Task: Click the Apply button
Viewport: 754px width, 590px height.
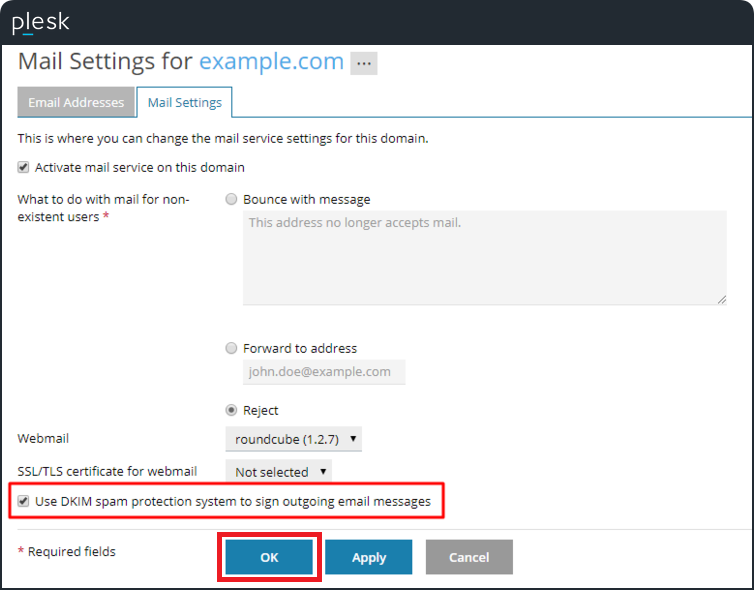Action: pyautogui.click(x=368, y=558)
